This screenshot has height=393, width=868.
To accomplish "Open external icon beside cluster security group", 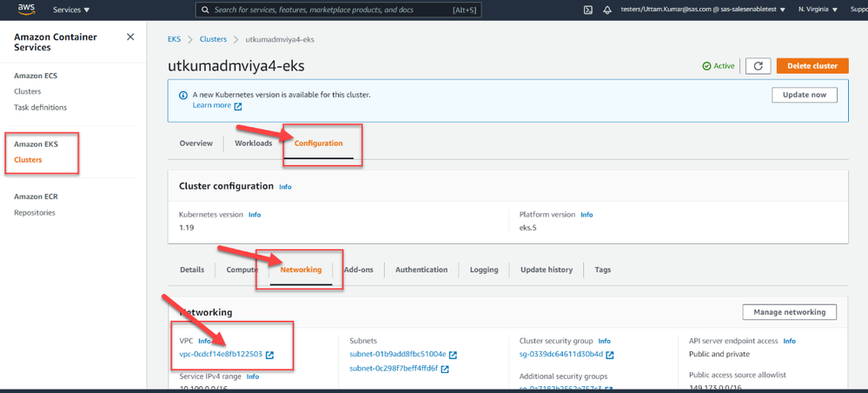I will click(x=610, y=355).
